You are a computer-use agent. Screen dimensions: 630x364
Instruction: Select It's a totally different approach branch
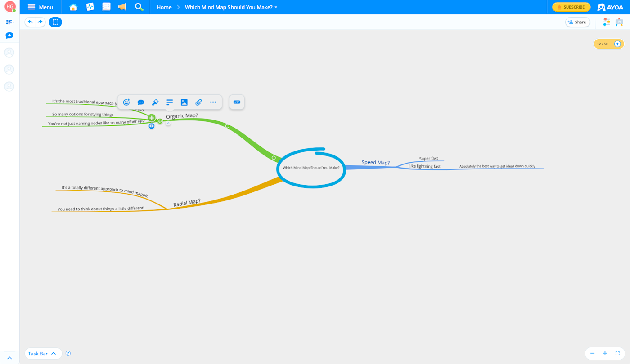(x=105, y=192)
